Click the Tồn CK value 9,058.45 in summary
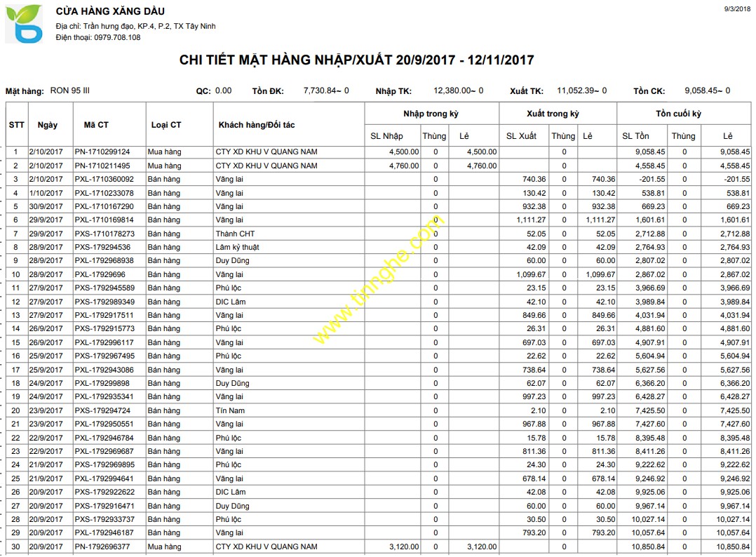 point(700,90)
